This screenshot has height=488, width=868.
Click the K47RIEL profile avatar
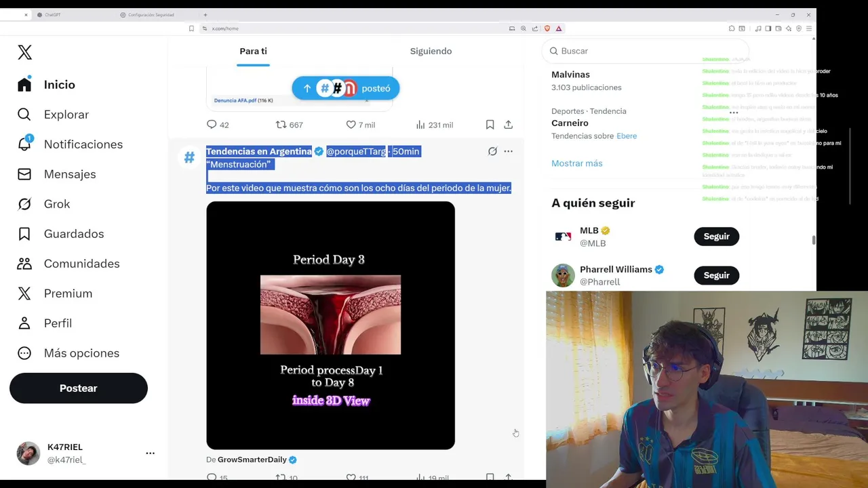pyautogui.click(x=28, y=453)
